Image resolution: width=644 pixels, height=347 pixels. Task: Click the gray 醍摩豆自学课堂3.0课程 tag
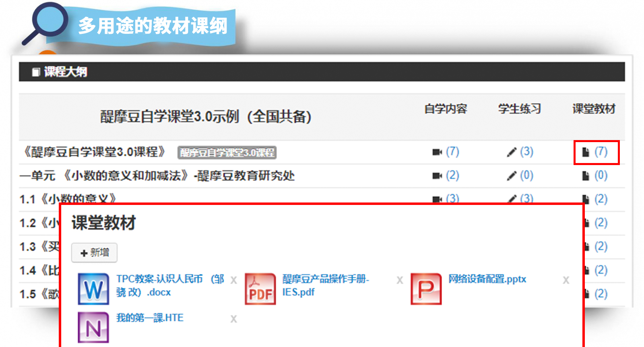click(x=227, y=153)
